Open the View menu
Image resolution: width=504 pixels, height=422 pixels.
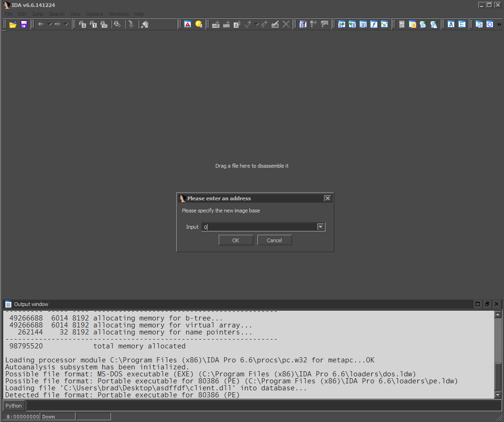coord(75,14)
